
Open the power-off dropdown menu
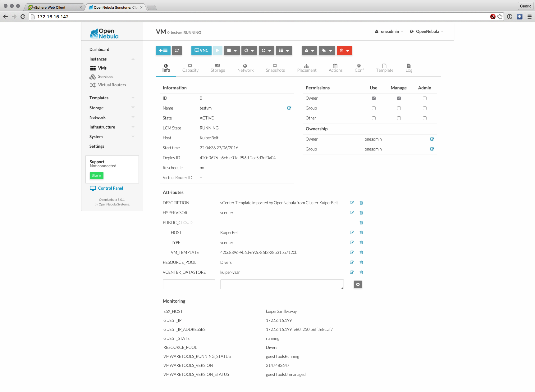click(x=249, y=51)
